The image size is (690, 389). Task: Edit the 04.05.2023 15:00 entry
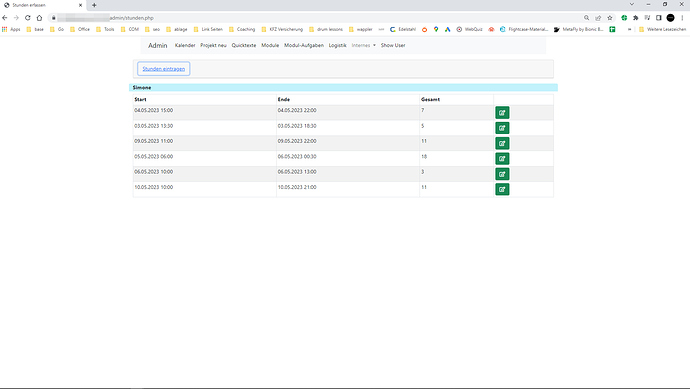point(502,113)
